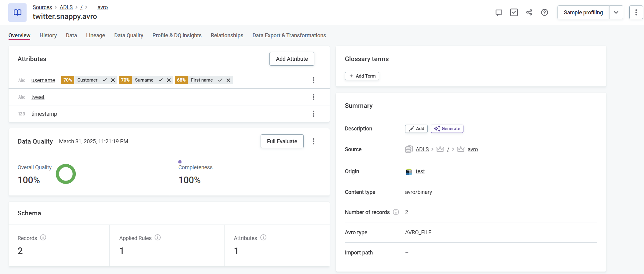Accept the Customer term suggestion checkmark
This screenshot has height=274, width=644.
[x=104, y=80]
